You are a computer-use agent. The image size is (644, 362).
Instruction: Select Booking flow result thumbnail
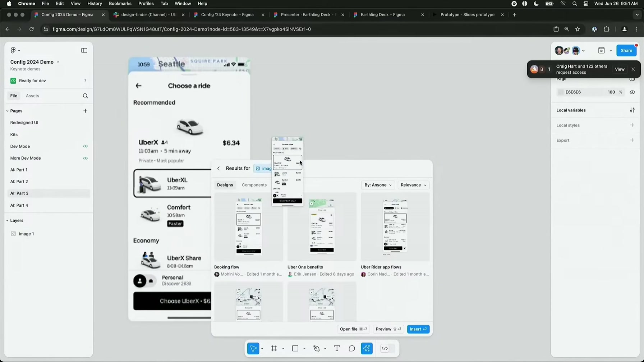[x=249, y=227]
